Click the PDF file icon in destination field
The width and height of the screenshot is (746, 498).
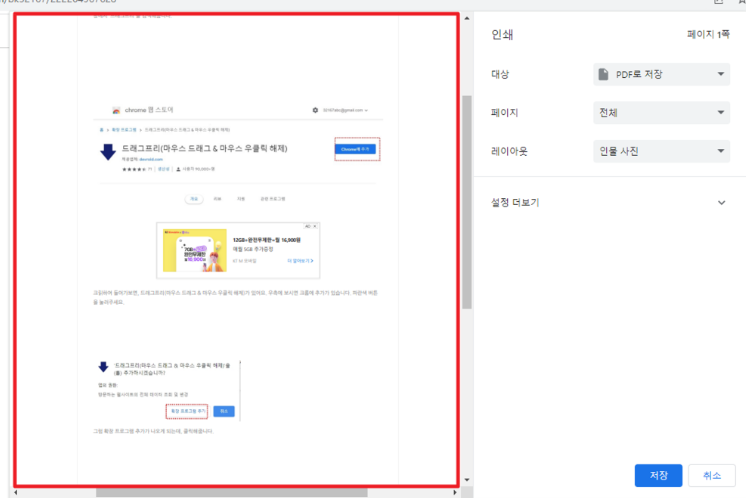(603, 74)
